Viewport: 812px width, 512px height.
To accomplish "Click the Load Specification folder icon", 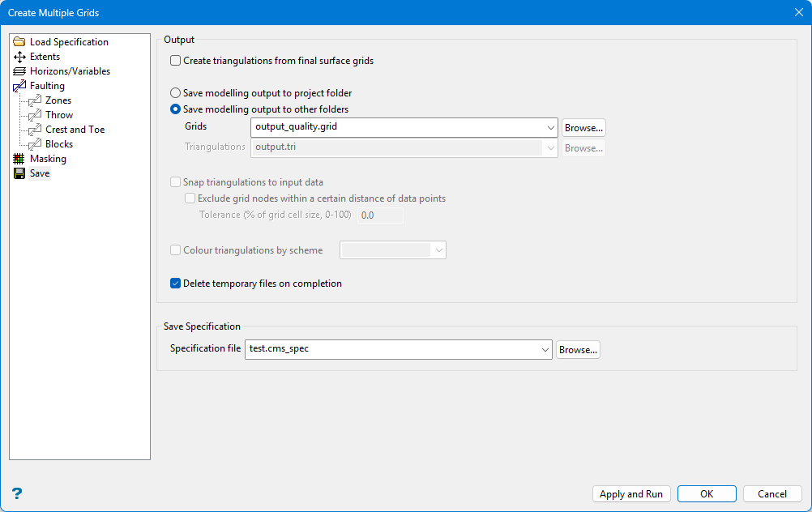I will click(19, 42).
